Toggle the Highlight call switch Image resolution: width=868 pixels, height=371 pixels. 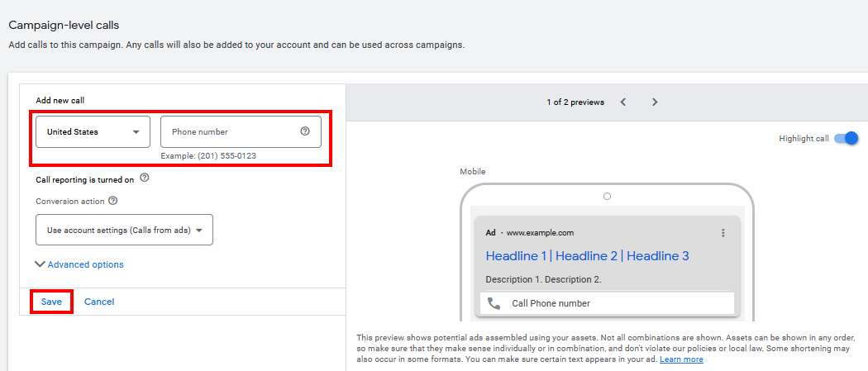pyautogui.click(x=846, y=138)
